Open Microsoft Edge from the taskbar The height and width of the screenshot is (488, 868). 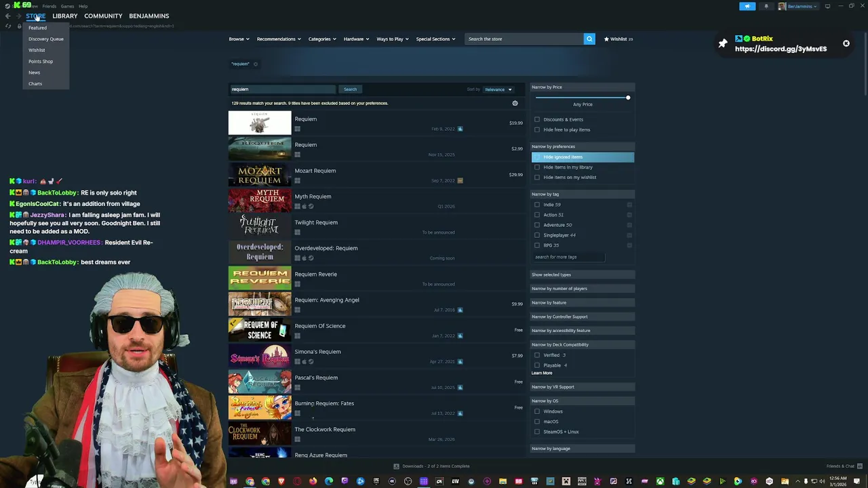point(329,481)
